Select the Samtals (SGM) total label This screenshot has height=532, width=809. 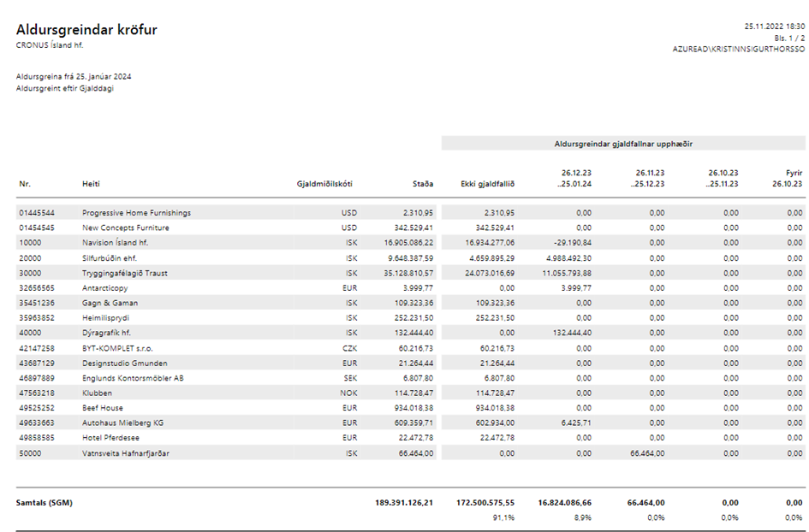click(45, 502)
